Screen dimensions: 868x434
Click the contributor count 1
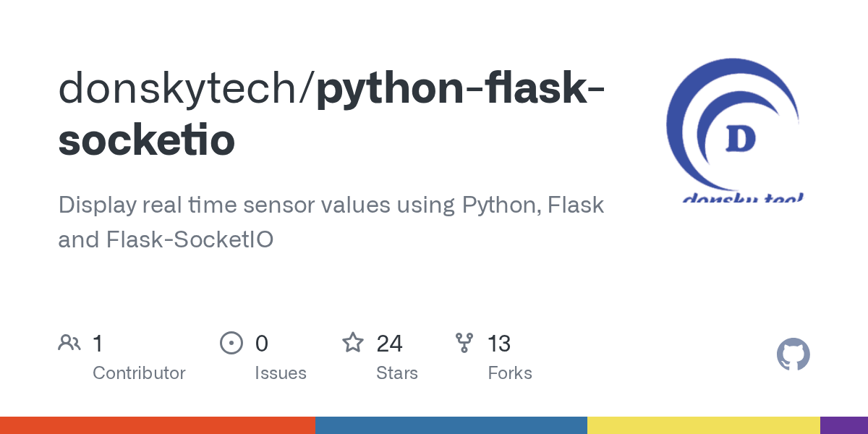point(98,343)
